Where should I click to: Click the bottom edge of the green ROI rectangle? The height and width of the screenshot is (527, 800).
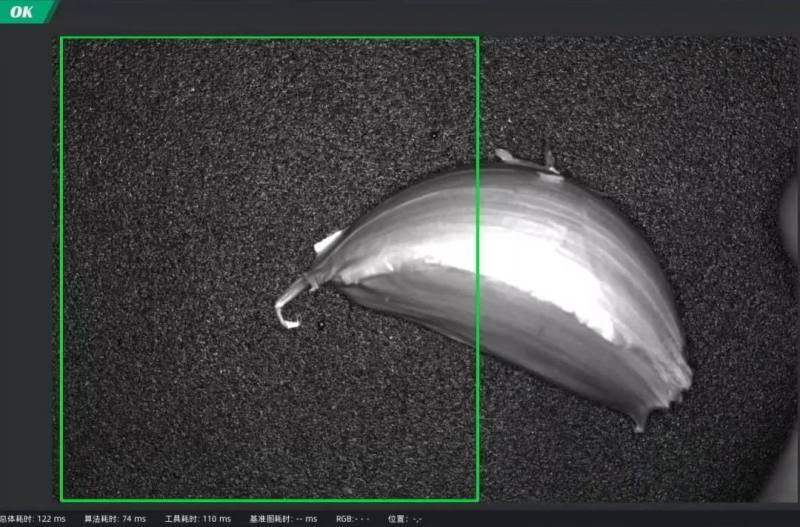tap(270, 499)
